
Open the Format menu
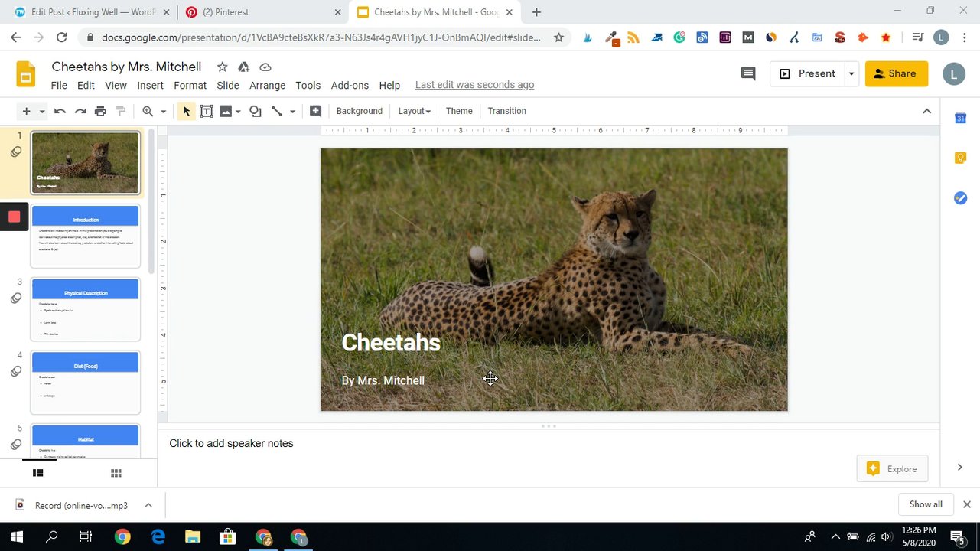190,85
